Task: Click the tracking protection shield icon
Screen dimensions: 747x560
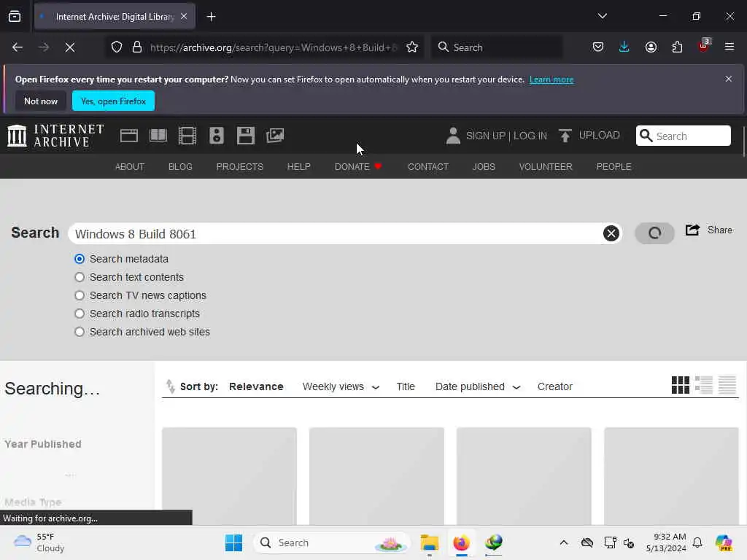Action: click(117, 47)
